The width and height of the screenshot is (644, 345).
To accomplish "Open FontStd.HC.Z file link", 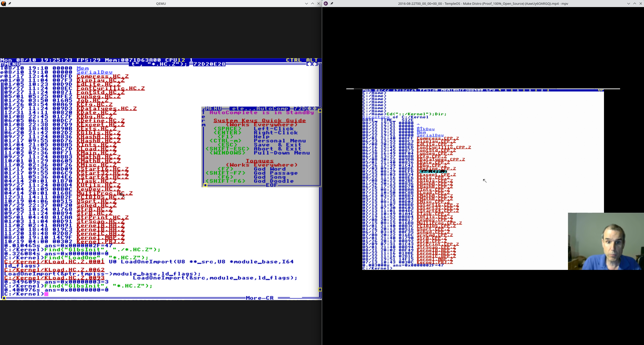I will click(x=101, y=92).
